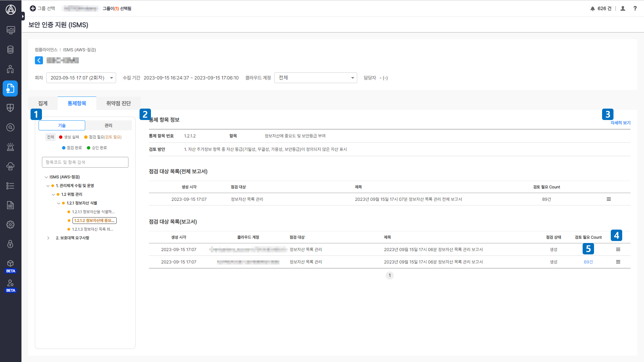Viewport: 644px width, 362px height.
Task: Click the 자세히 보기 link
Action: [620, 123]
